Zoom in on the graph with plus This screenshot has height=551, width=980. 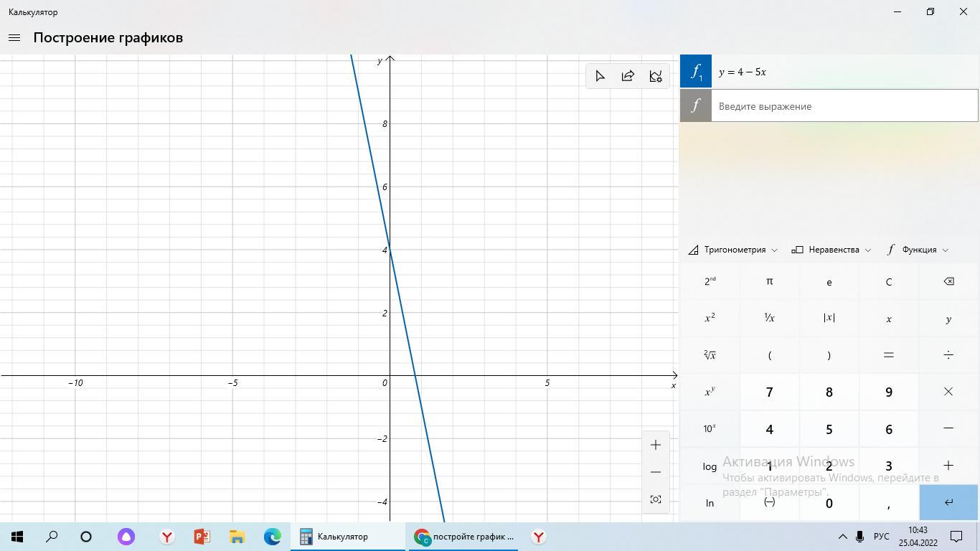click(x=656, y=445)
